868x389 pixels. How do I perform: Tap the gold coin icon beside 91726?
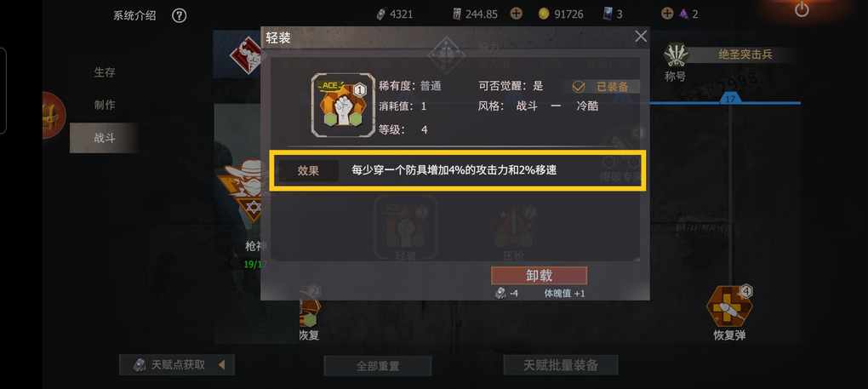(x=544, y=14)
